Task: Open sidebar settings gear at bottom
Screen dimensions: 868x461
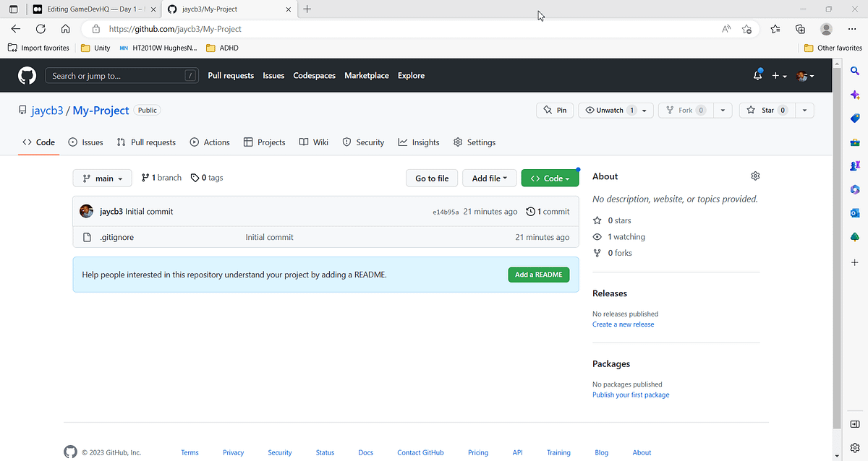Action: (854, 448)
